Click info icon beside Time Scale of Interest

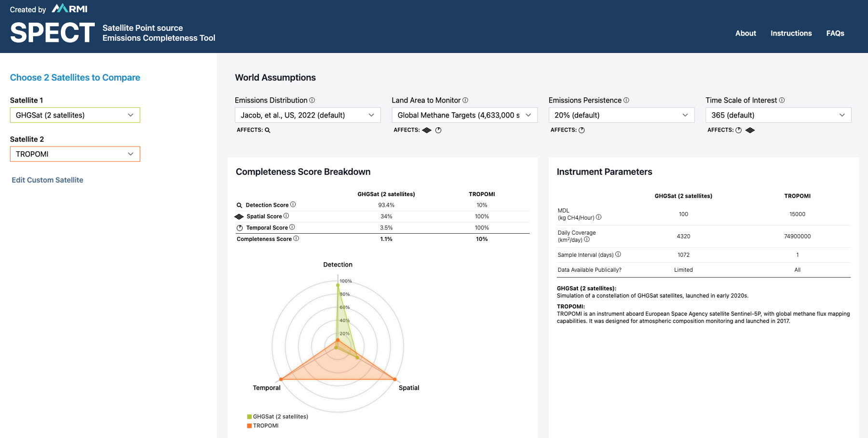point(782,100)
